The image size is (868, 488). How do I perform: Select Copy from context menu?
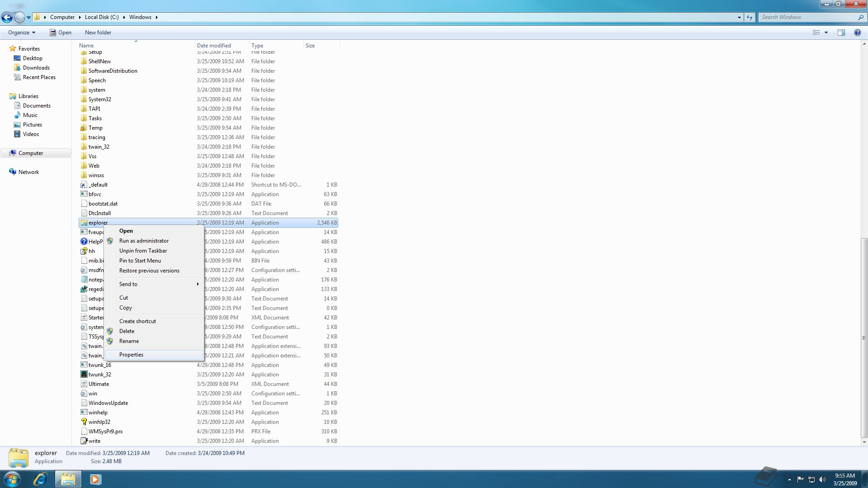[x=154, y=308]
